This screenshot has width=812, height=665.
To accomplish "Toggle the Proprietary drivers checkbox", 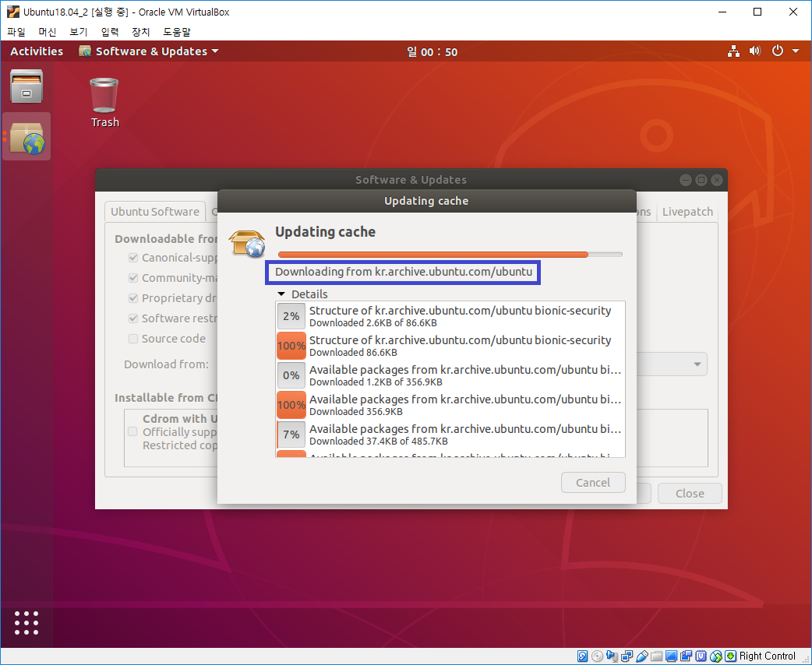I will click(x=133, y=298).
